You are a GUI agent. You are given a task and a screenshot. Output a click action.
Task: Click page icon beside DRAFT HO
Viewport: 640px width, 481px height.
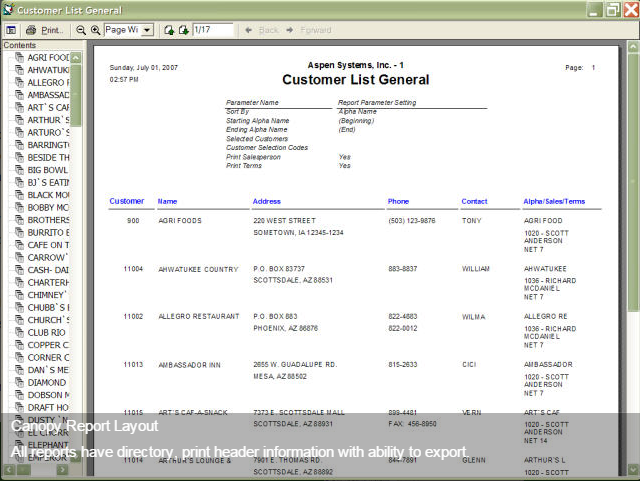click(19, 407)
